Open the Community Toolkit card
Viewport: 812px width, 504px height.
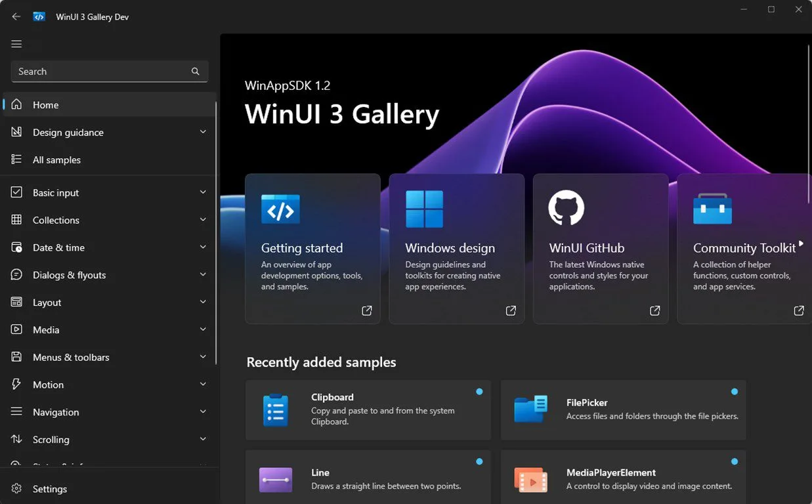tap(744, 249)
